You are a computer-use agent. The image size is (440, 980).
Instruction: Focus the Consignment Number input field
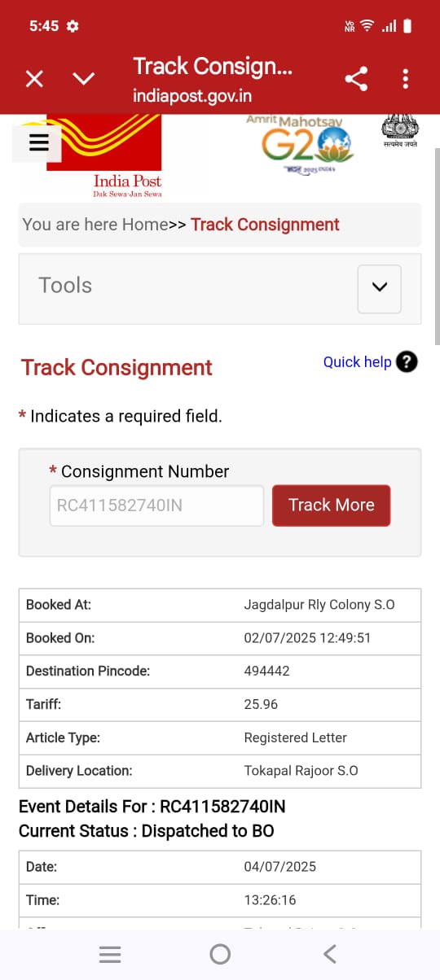(156, 505)
